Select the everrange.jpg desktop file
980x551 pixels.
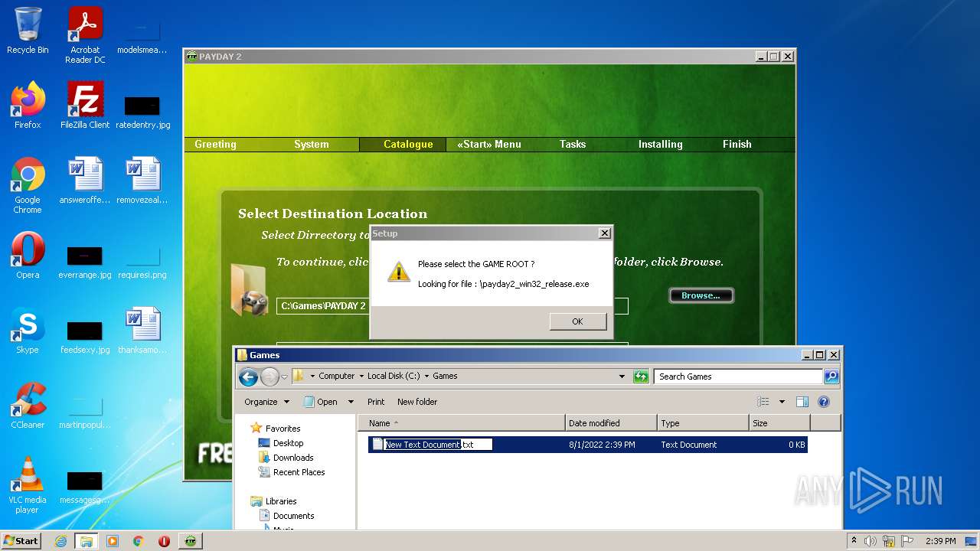tap(85, 260)
